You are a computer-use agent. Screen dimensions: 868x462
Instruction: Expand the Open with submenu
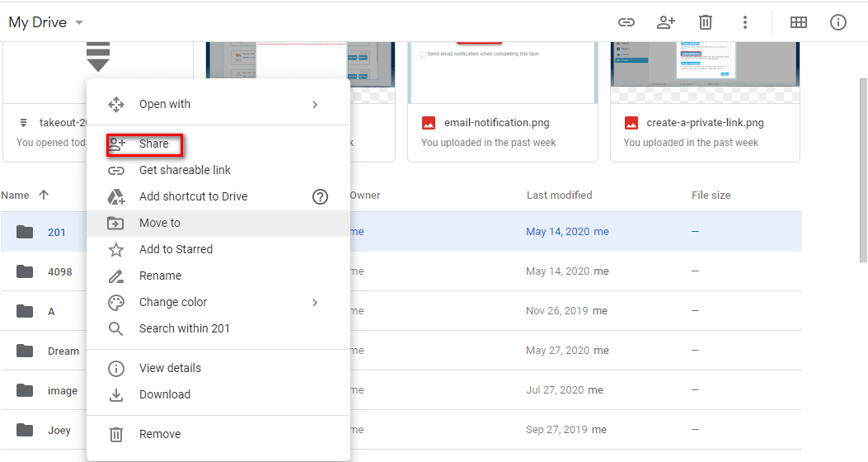click(315, 104)
